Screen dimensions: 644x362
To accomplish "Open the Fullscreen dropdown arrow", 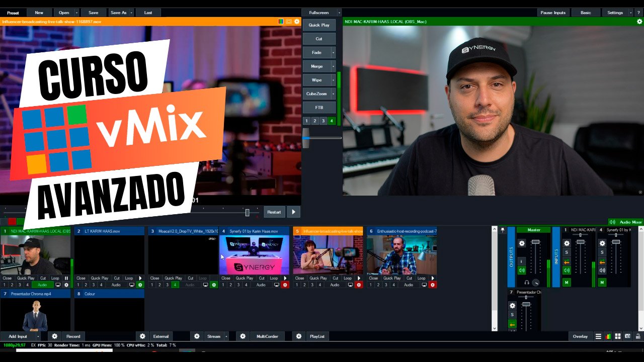I will (x=339, y=12).
